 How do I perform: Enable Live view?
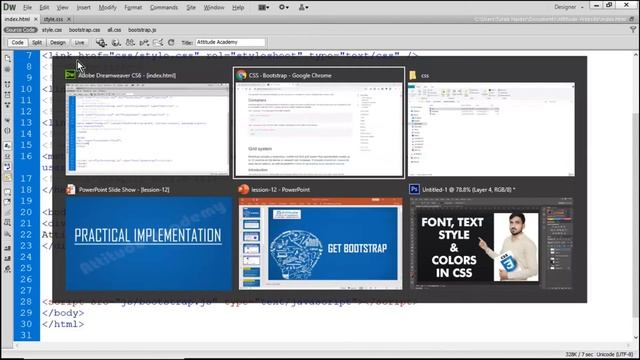pos(79,42)
